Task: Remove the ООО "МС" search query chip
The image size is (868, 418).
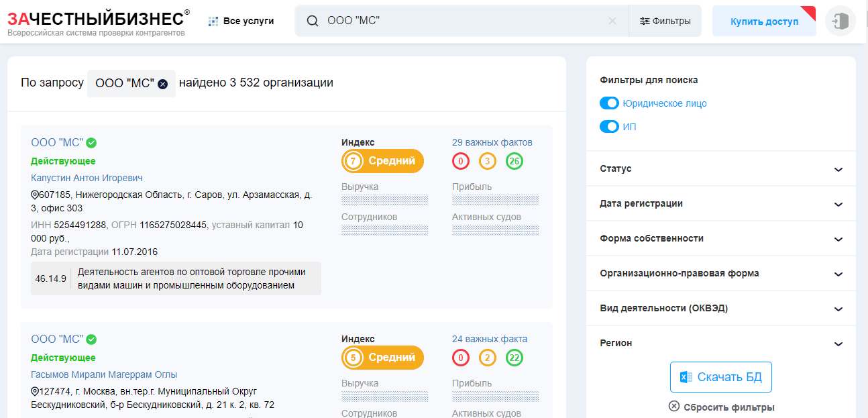Action: click(x=160, y=83)
